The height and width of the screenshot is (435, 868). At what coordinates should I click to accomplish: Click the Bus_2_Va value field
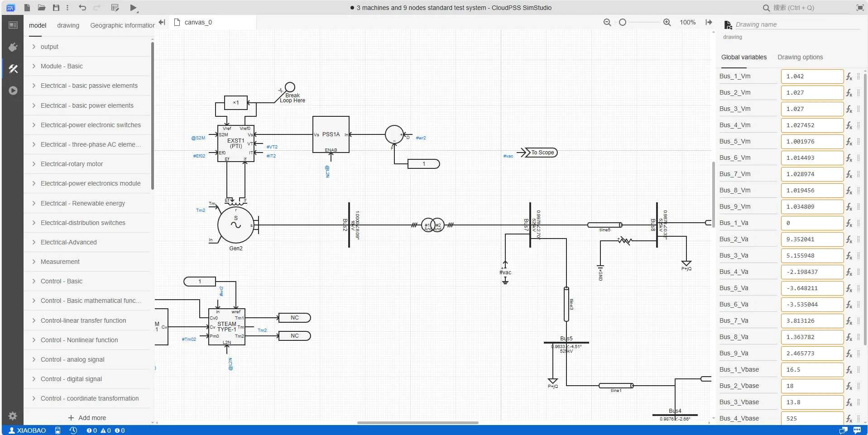(812, 239)
